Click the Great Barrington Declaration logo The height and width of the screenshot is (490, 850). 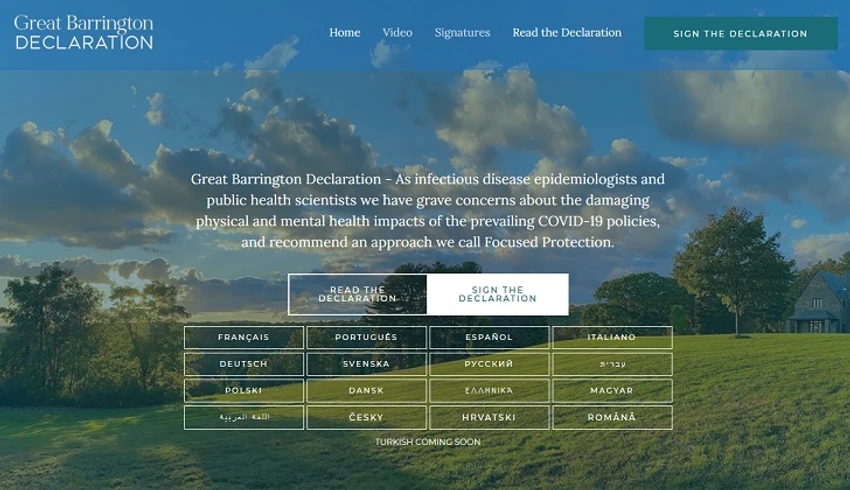[x=83, y=33]
